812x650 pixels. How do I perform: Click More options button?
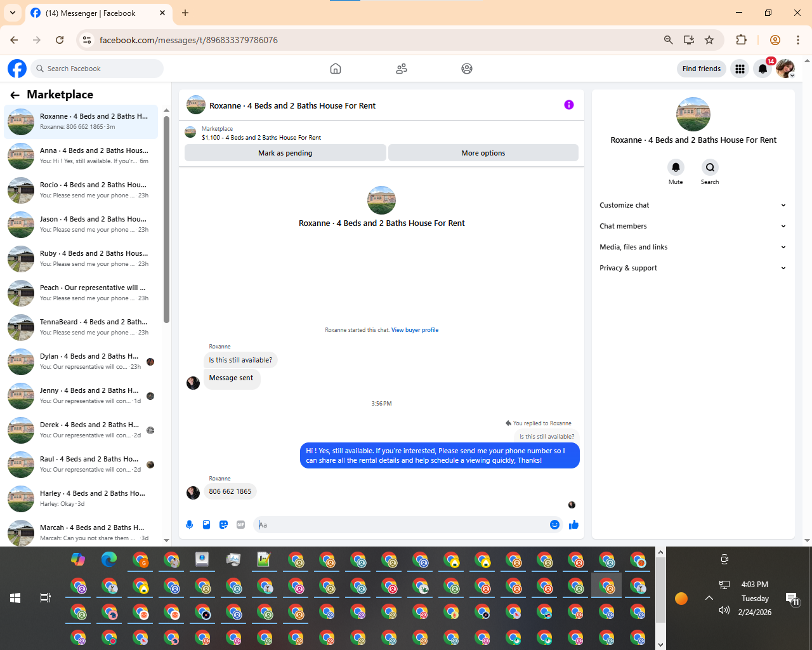483,153
